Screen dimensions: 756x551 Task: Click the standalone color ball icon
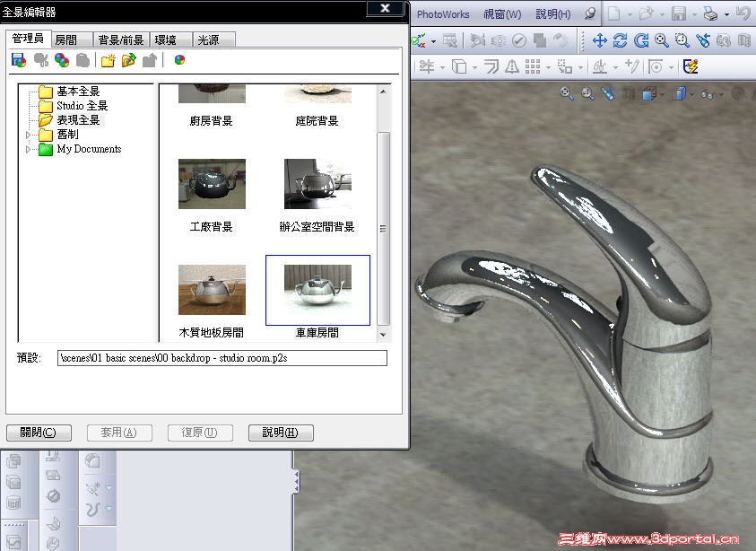click(179, 60)
